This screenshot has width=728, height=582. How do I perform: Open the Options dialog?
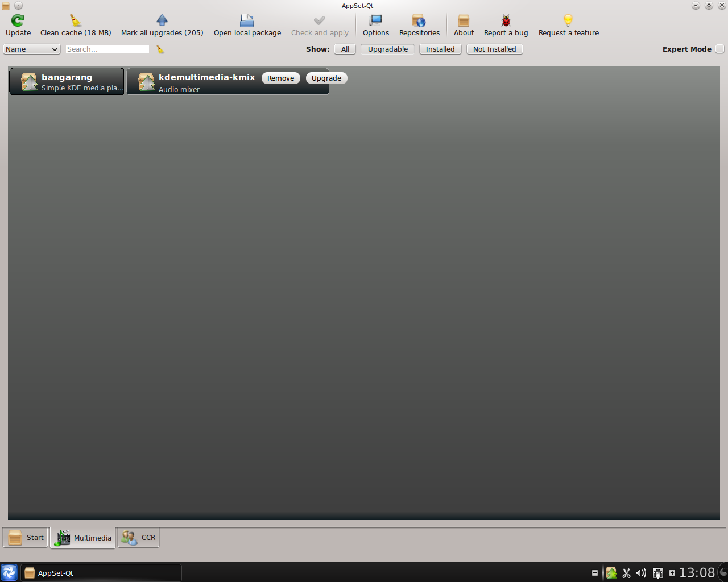click(376, 26)
